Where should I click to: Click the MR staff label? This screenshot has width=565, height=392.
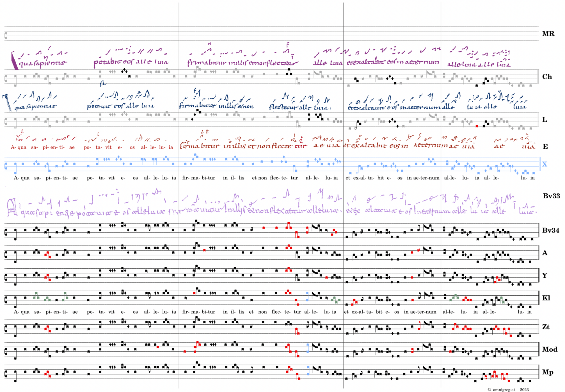548,34
